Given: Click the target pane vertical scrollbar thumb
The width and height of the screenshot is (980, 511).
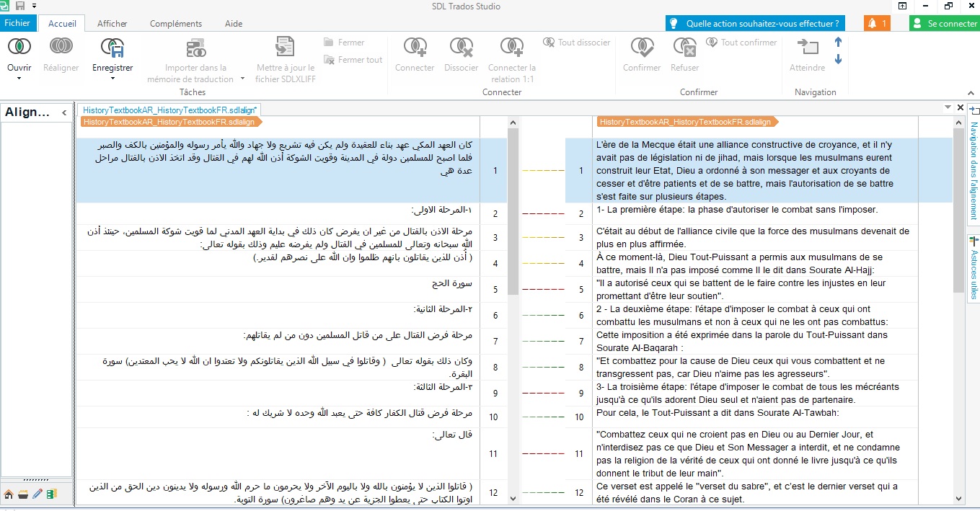Looking at the screenshot, I should click(x=959, y=211).
